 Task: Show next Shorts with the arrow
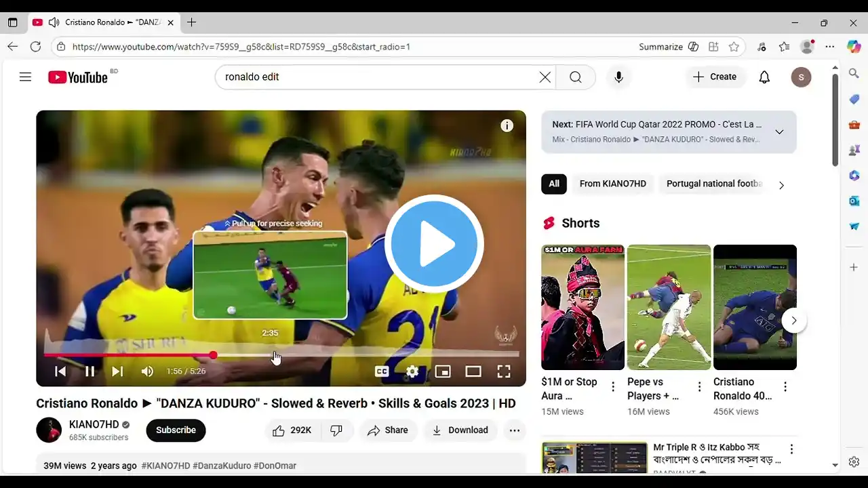[793, 321]
